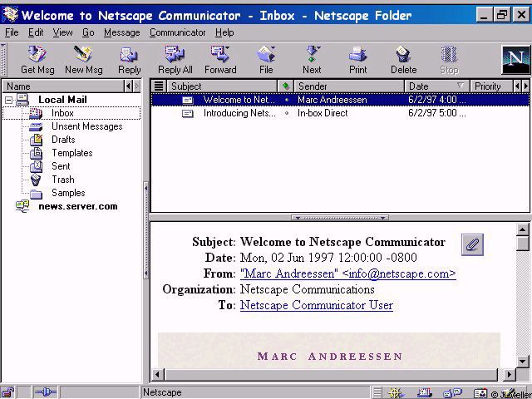Screen dimensions: 532x399
Task: Compose with the New Msg button
Action: point(83,61)
